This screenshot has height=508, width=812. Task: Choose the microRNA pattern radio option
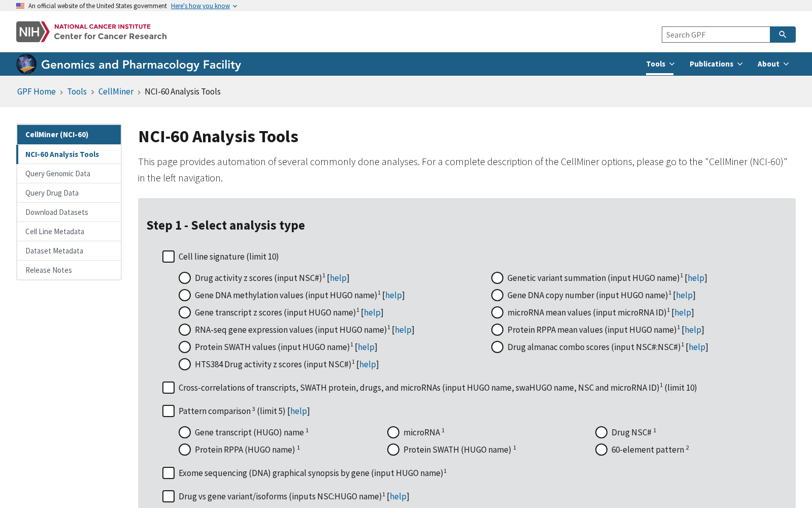[393, 432]
